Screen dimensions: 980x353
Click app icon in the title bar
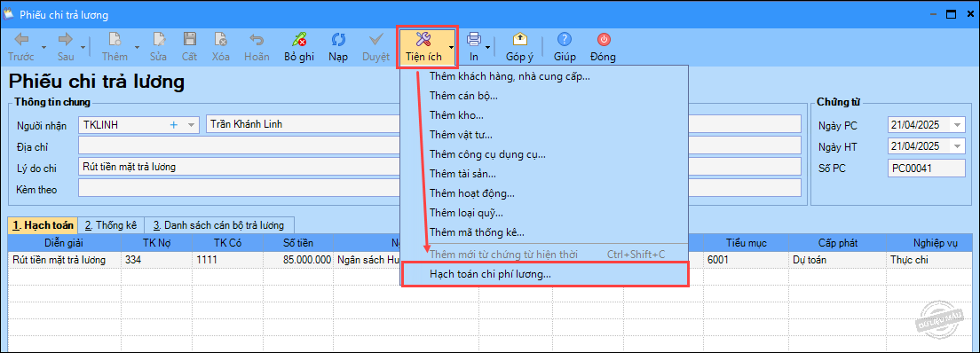[10, 13]
